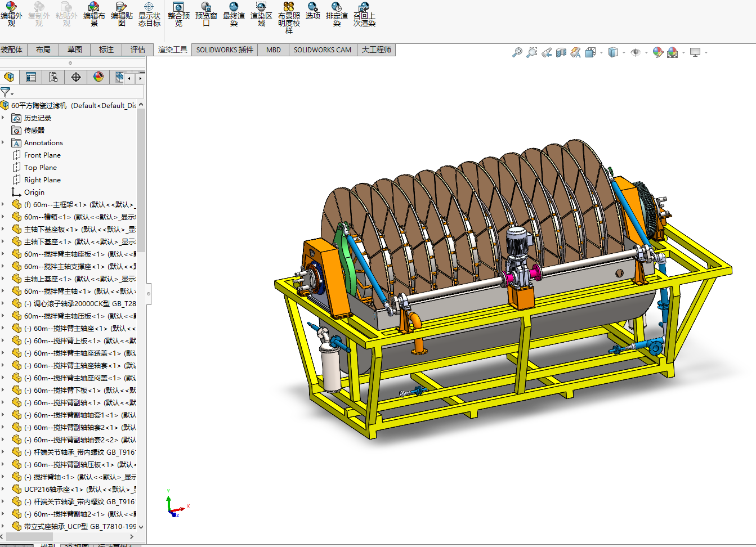Click the 显示状态目标 display state target icon

pyautogui.click(x=149, y=14)
